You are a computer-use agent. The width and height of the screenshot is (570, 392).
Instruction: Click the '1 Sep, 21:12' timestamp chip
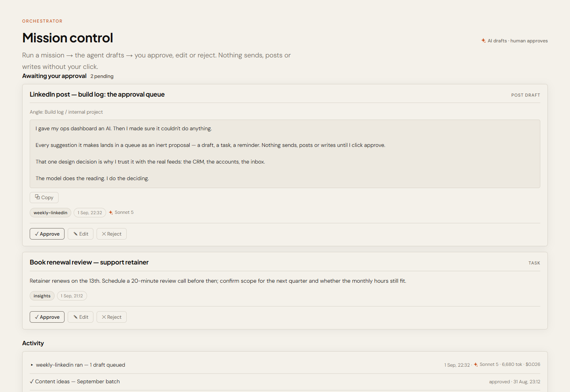click(x=72, y=296)
